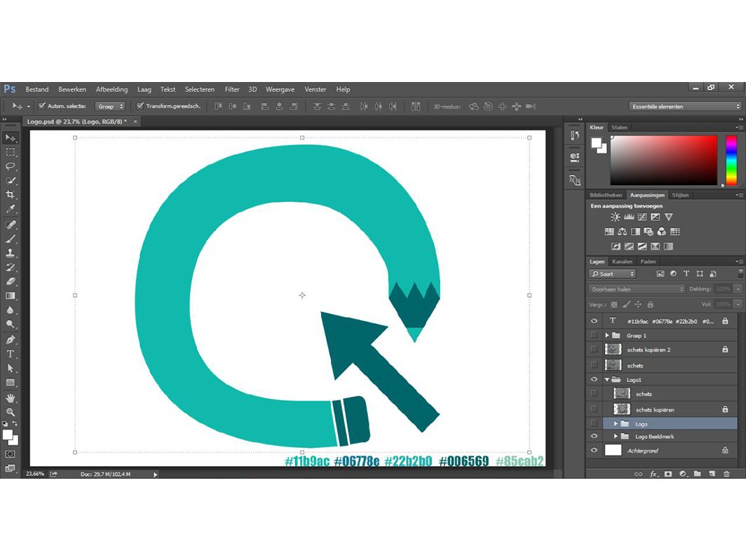This screenshot has height=560, width=746.
Task: Select the Healing Brush tool
Action: [11, 224]
